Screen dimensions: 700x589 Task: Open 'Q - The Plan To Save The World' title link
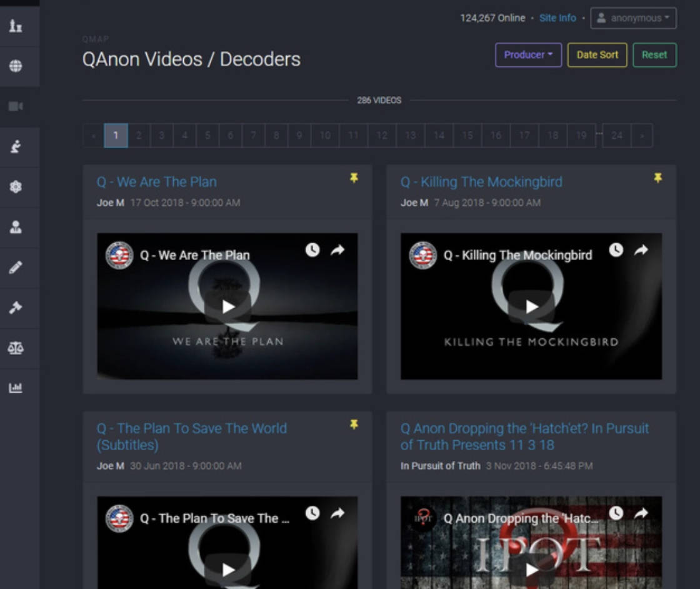tap(191, 436)
